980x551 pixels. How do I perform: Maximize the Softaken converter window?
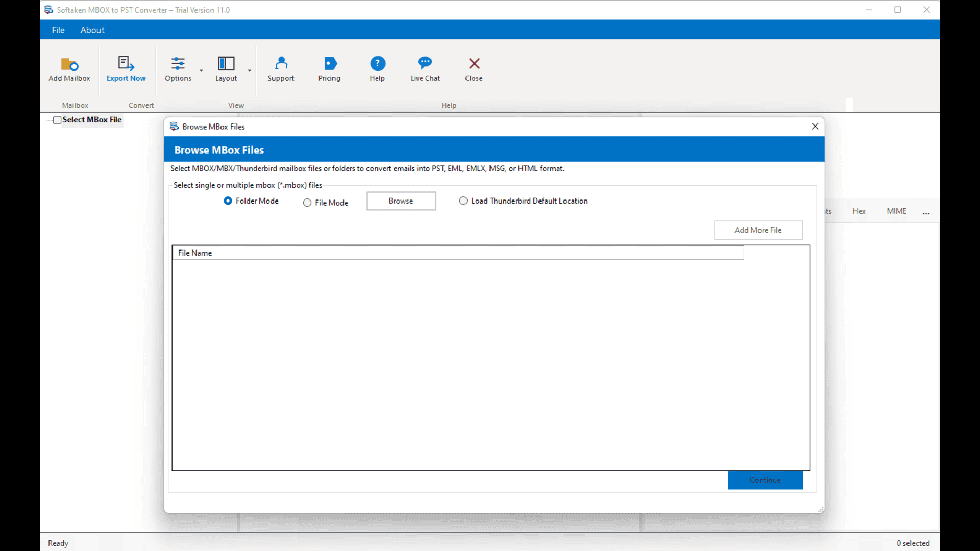pos(898,10)
